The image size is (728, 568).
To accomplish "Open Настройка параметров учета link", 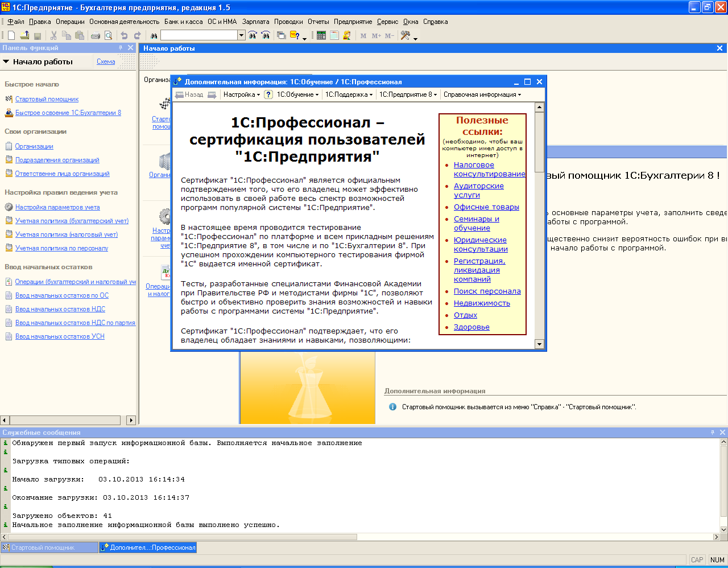I will point(57,207).
